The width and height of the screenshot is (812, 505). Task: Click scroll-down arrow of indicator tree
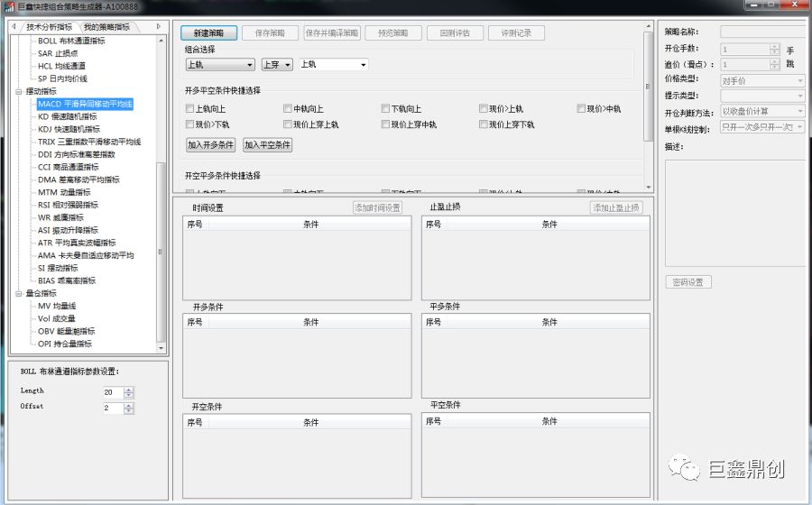pyautogui.click(x=161, y=348)
